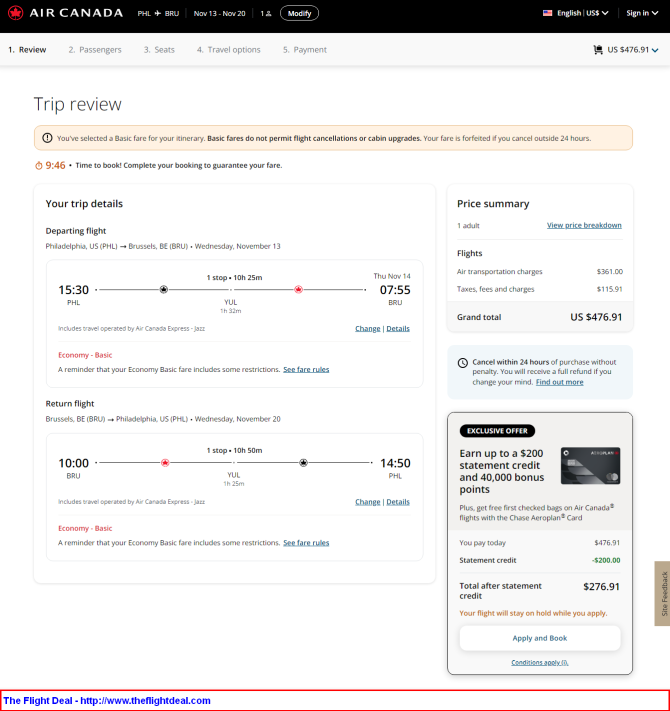Image resolution: width=670 pixels, height=711 pixels.
Task: Go to the 2. Passengers step
Action: coord(95,50)
